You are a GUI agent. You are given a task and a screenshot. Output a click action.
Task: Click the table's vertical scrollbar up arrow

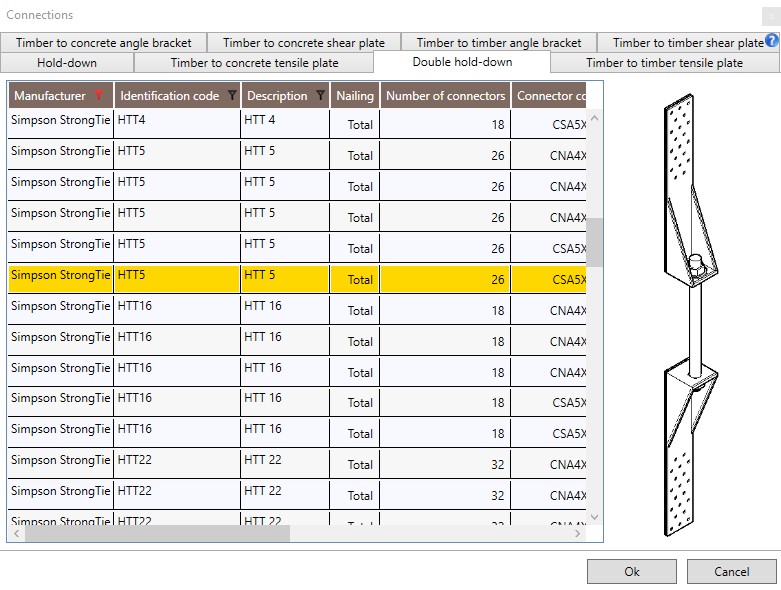click(594, 118)
